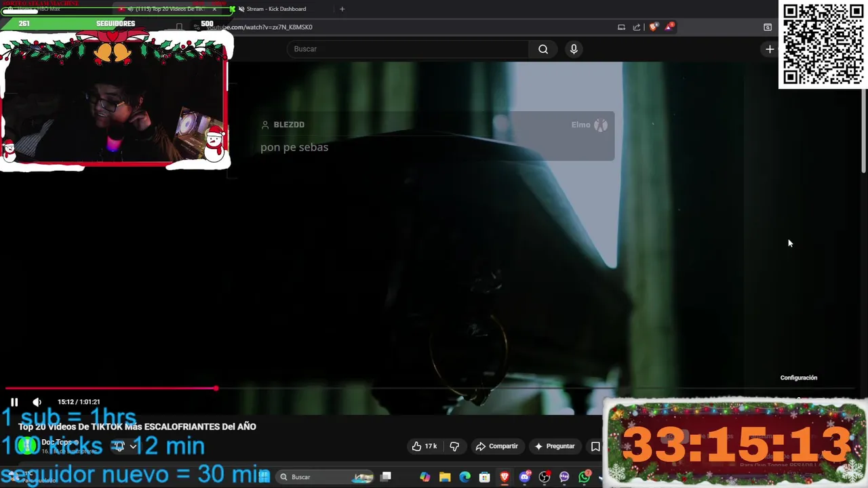Toggle channel notification bell
This screenshot has height=488, width=868.
coord(119,446)
